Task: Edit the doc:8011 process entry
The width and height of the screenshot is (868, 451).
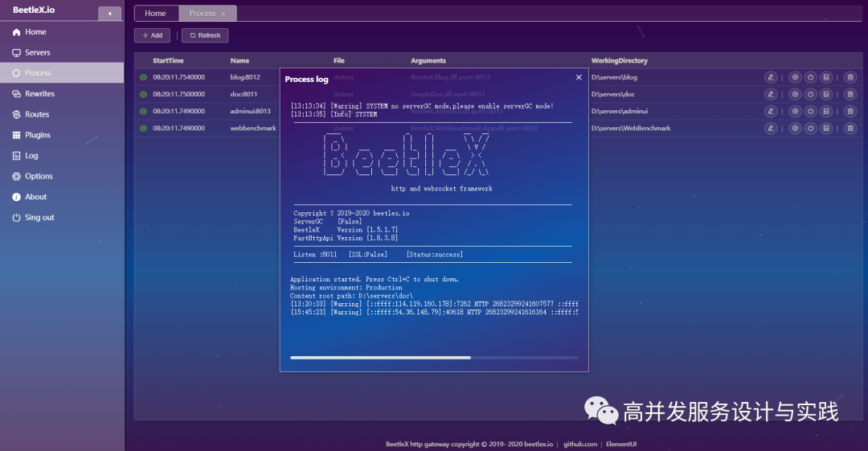Action: click(771, 94)
